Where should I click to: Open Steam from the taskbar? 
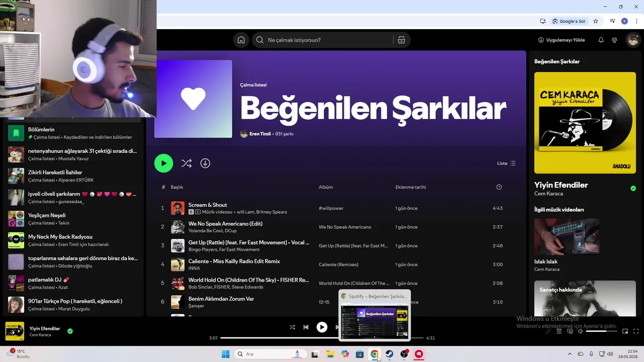click(x=389, y=354)
